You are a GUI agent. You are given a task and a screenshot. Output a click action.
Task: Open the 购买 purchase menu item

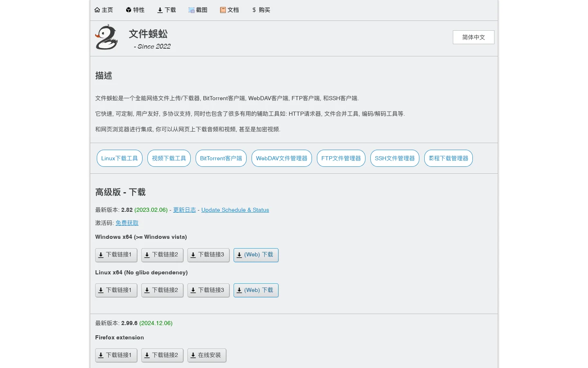click(x=261, y=10)
